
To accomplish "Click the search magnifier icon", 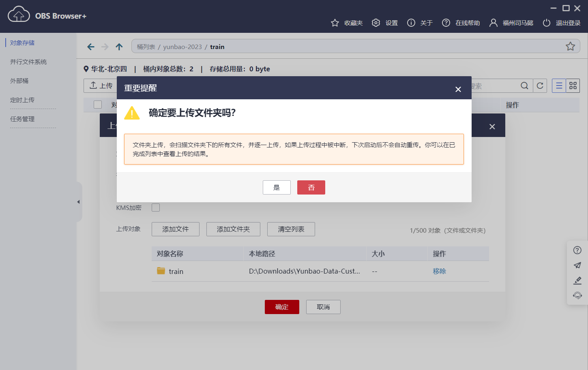I will pyautogui.click(x=524, y=86).
